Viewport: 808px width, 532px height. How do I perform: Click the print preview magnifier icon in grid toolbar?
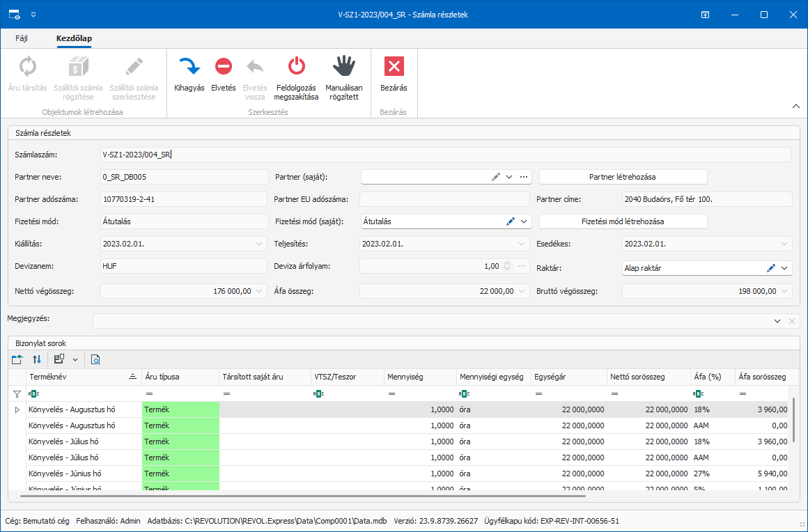tap(95, 359)
